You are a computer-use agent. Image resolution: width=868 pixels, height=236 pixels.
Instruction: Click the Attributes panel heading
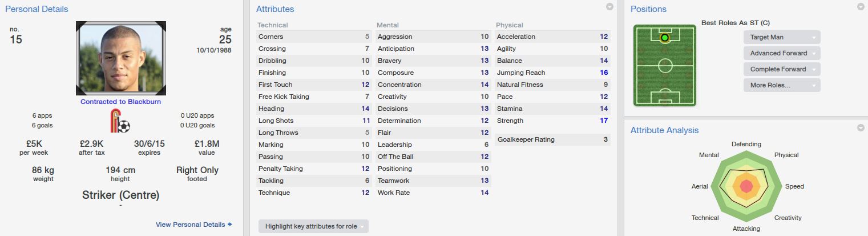coord(275,9)
